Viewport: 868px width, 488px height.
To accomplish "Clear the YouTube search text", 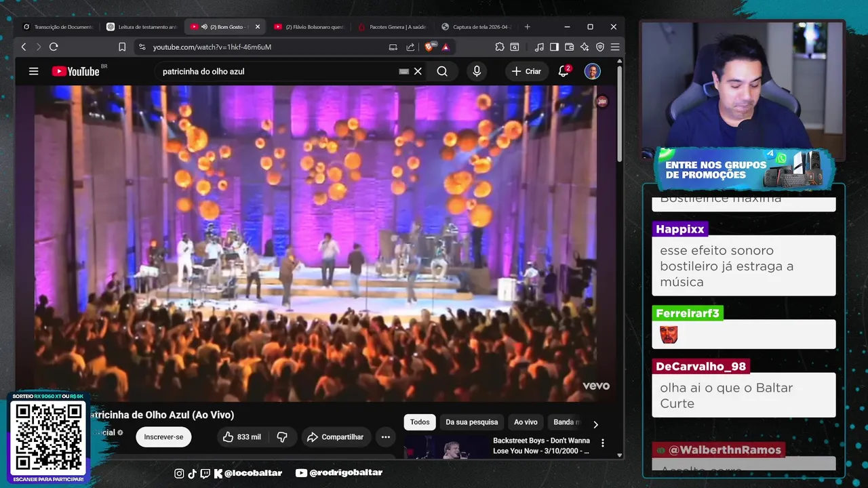I will pyautogui.click(x=418, y=71).
